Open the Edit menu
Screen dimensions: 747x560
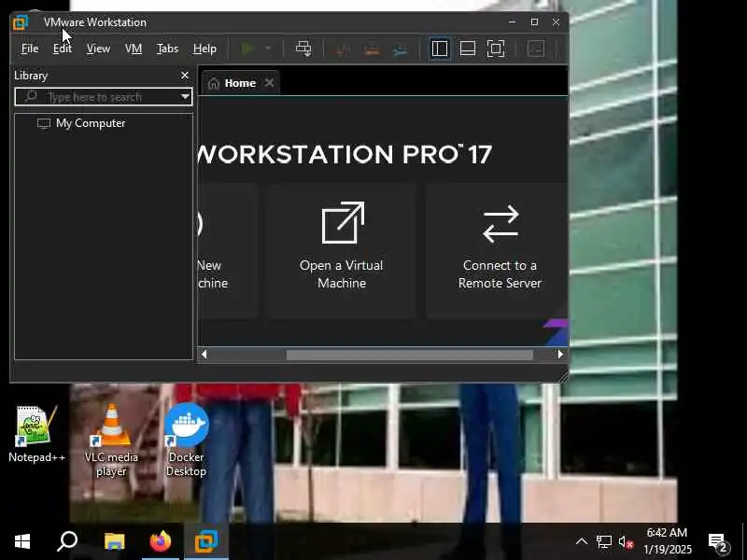[x=63, y=49]
